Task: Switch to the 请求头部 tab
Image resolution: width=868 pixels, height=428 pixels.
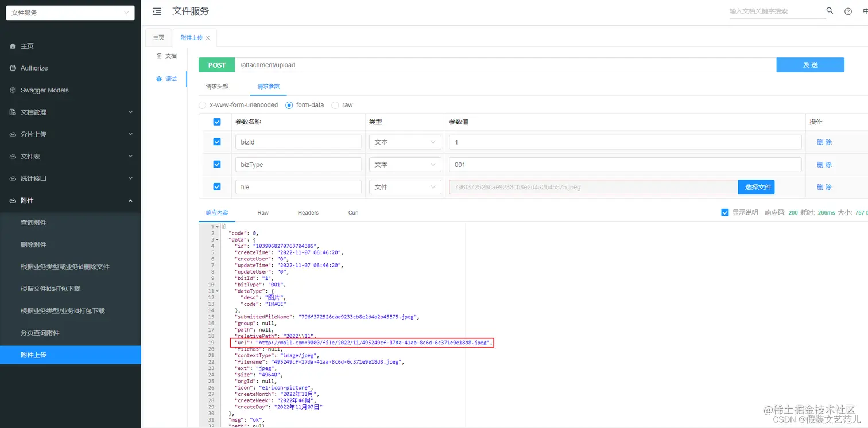Action: (217, 86)
